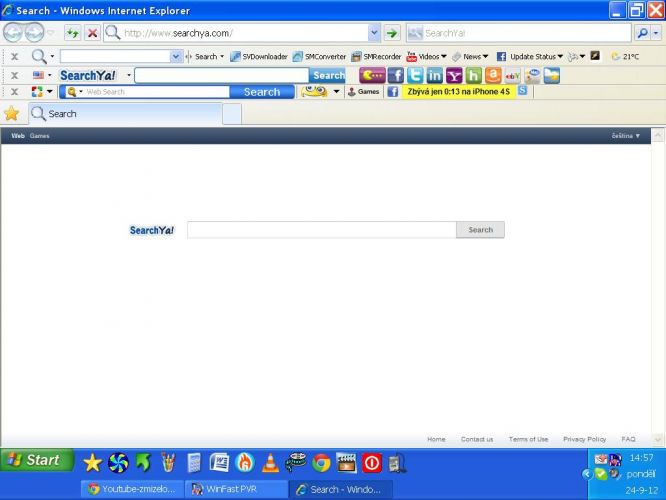Open a new blank tab
The height and width of the screenshot is (500, 666).
pos(232,114)
